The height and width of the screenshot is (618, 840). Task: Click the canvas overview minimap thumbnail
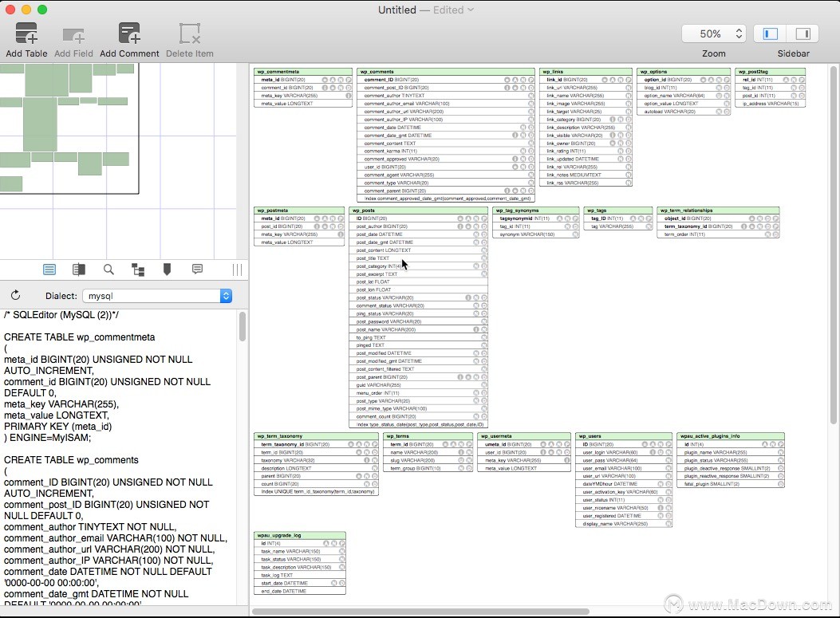pyautogui.click(x=69, y=128)
